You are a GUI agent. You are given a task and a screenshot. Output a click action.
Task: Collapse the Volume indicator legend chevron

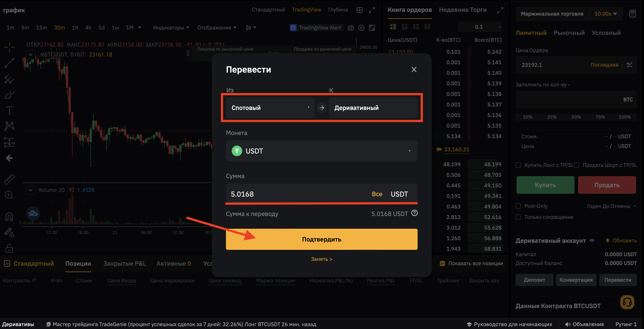31,190
